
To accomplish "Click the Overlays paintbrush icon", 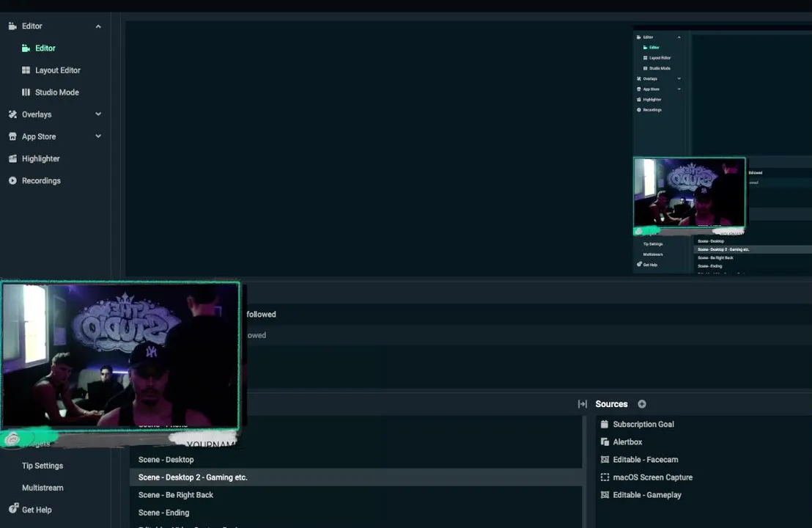I will point(12,114).
